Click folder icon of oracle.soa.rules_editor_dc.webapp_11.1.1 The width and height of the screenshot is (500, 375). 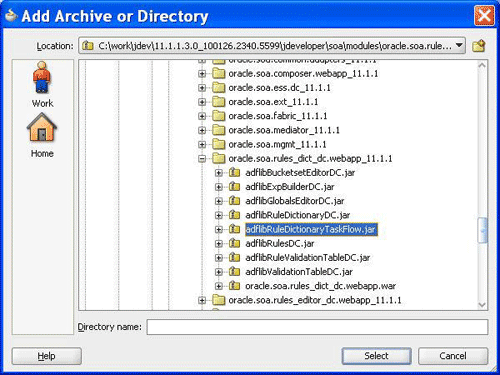[218, 300]
